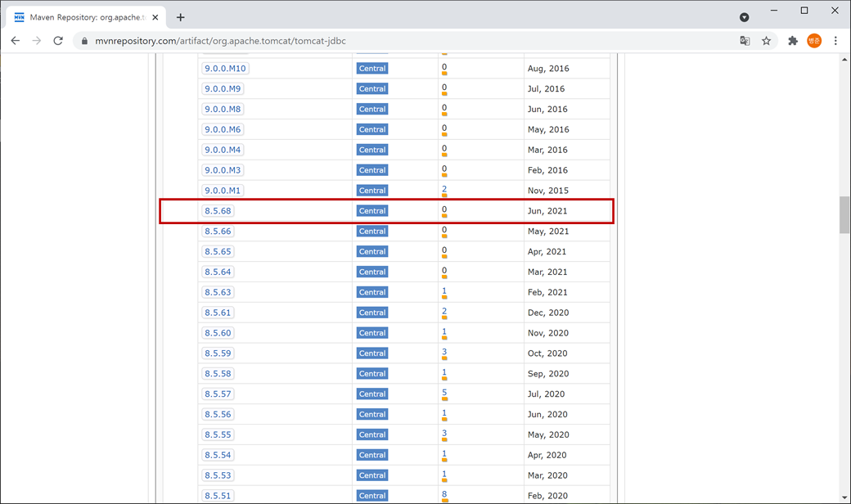Screen dimensions: 851x504
Task: Open version 8.5.59 link
Action: coord(218,353)
